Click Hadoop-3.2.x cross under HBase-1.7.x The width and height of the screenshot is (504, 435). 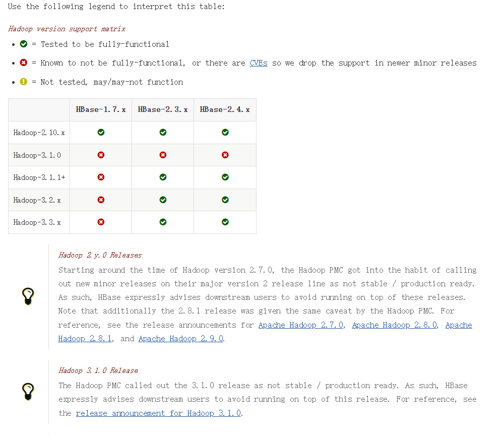[x=101, y=200]
